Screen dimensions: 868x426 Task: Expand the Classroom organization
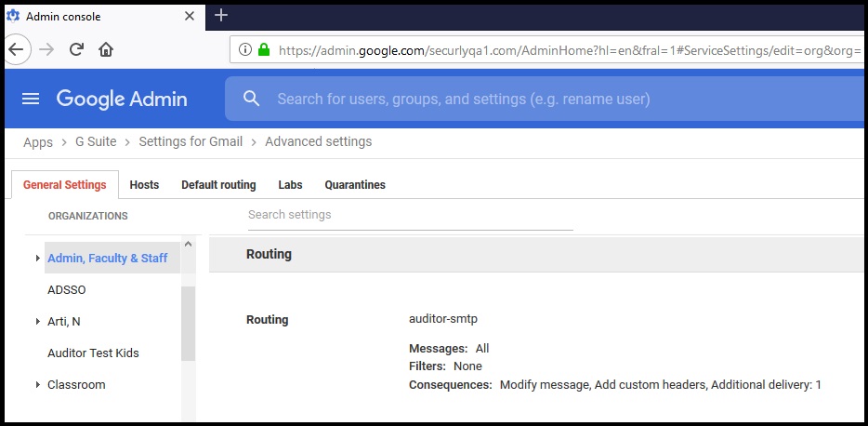[38, 384]
